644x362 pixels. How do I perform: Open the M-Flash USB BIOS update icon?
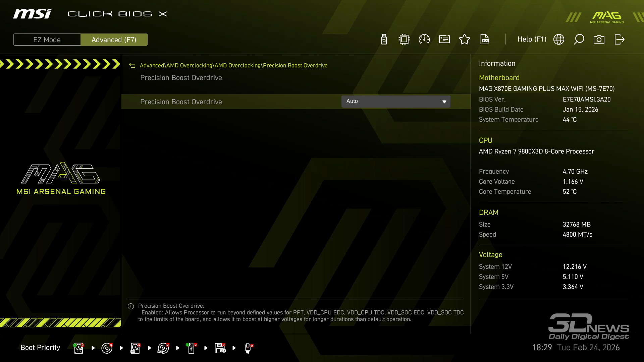(x=384, y=40)
